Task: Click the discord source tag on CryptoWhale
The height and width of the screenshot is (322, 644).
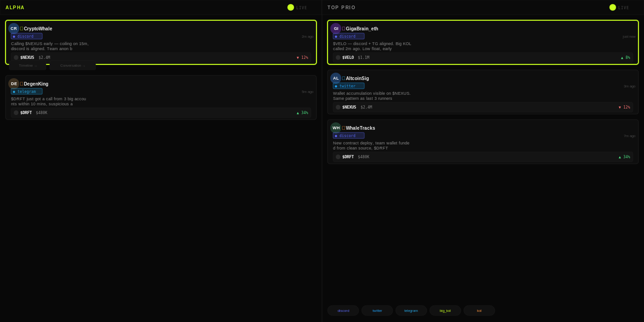Action: pyautogui.click(x=27, y=36)
